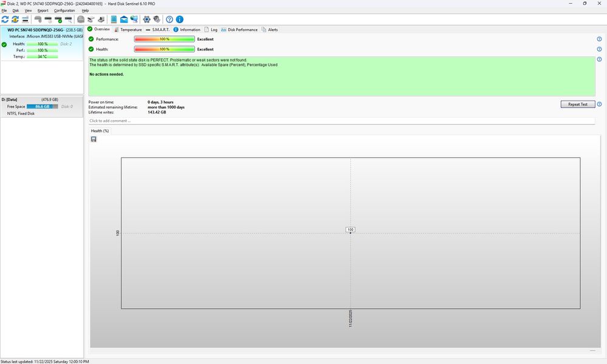Click the 'NTFS, Fixed Disk' label
The image size is (607, 364).
[21, 113]
